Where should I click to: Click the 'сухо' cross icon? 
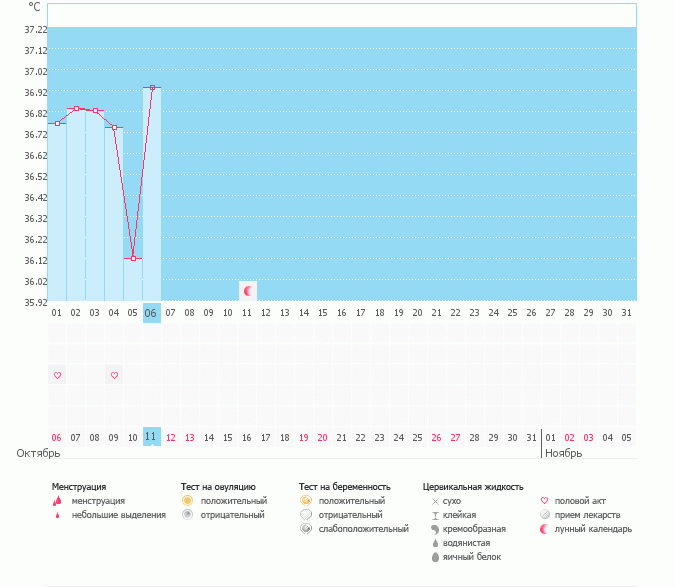coord(435,501)
